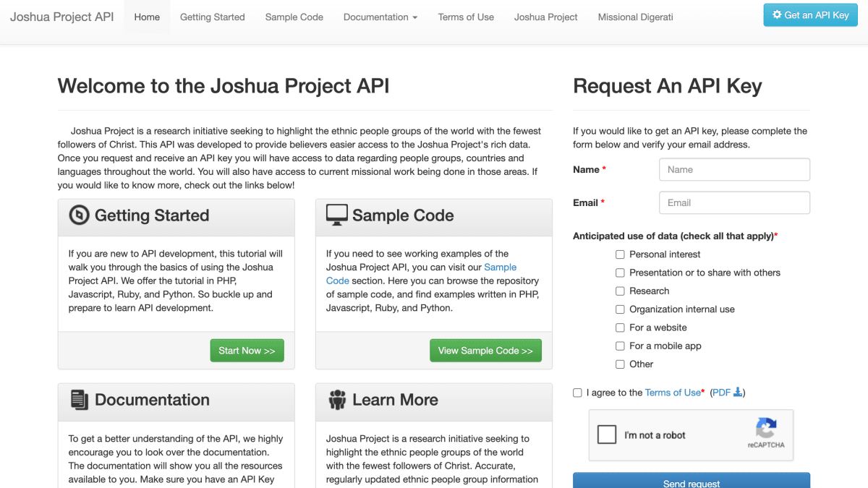Go to Getting Started in navbar
The width and height of the screenshot is (868, 488).
coord(213,17)
